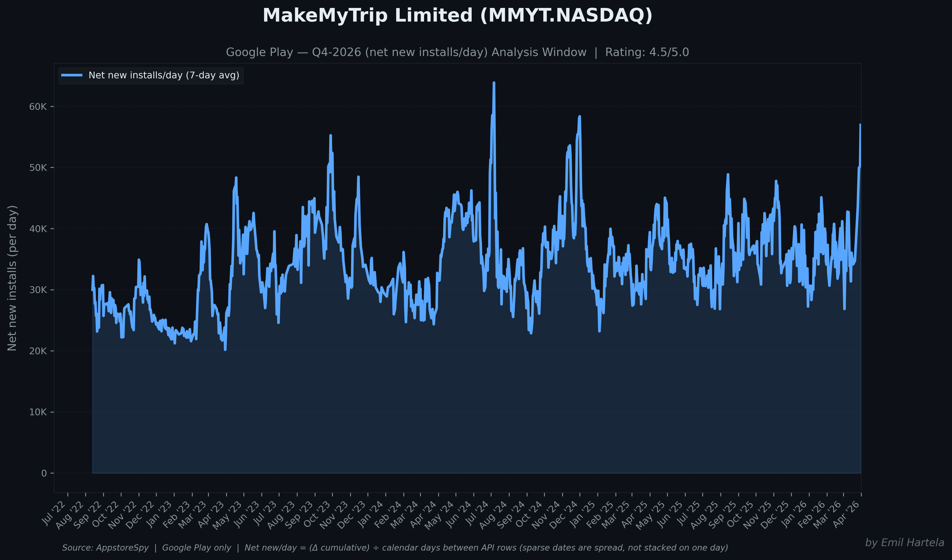Viewport: 952px width, 560px height.
Task: Click the blue legend line swatch
Action: click(72, 75)
